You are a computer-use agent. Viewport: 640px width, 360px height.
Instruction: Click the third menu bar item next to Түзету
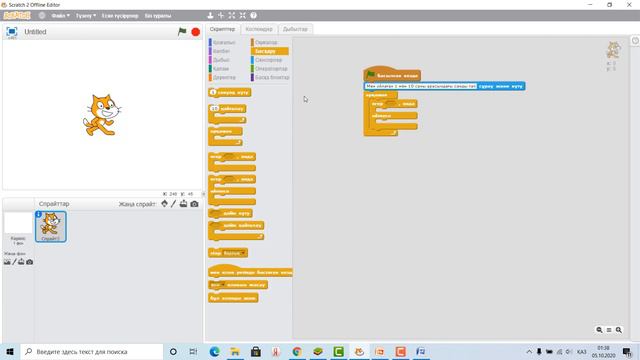point(120,16)
